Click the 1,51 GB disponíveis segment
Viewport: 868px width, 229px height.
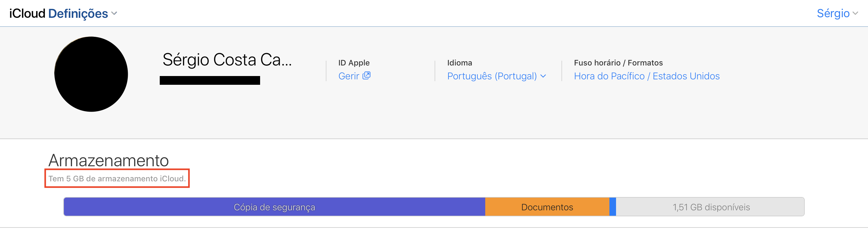[711, 207]
